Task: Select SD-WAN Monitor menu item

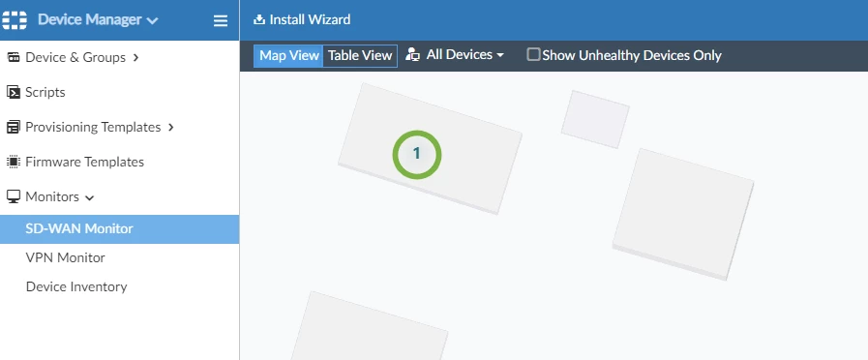Action: pos(120,228)
